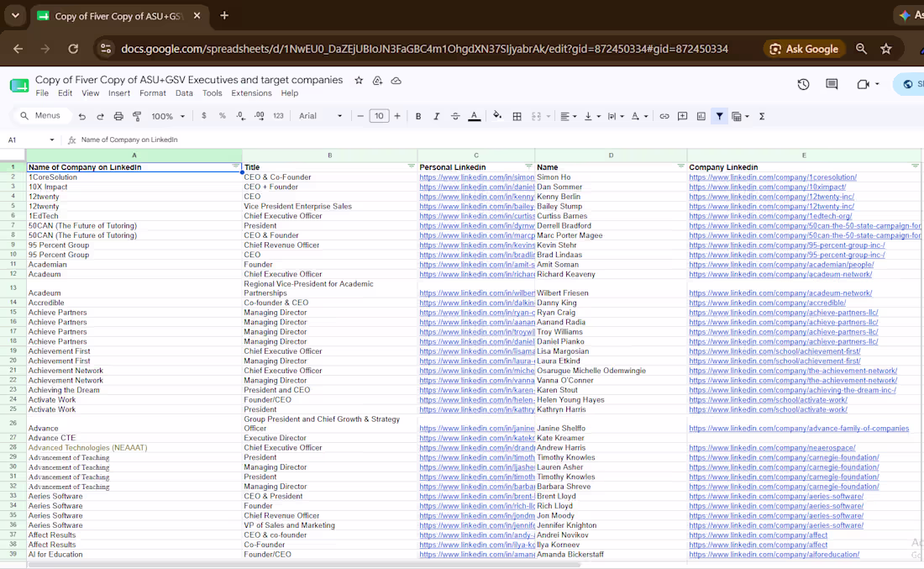Open the Arial font dropdown
This screenshot has height=569, width=924.
pyautogui.click(x=320, y=116)
